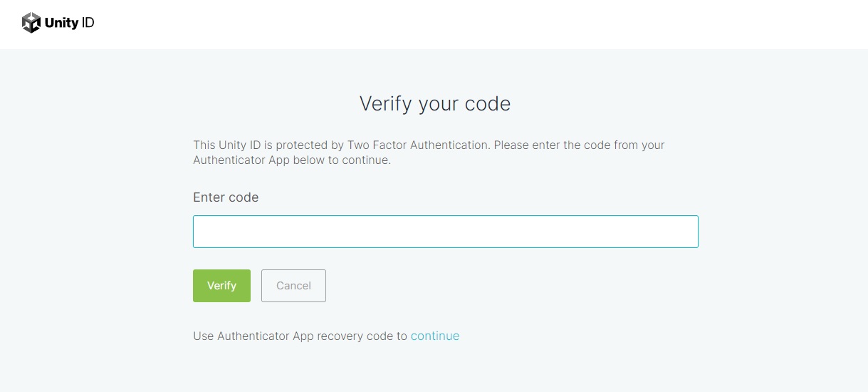868x392 pixels.
Task: Click the 'Enter code' field label
Action: click(226, 197)
